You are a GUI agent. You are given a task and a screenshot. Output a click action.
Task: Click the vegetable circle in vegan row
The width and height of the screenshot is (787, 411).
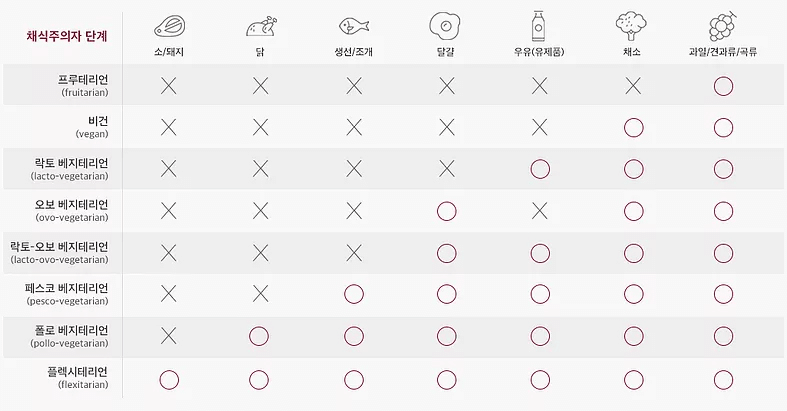632,127
